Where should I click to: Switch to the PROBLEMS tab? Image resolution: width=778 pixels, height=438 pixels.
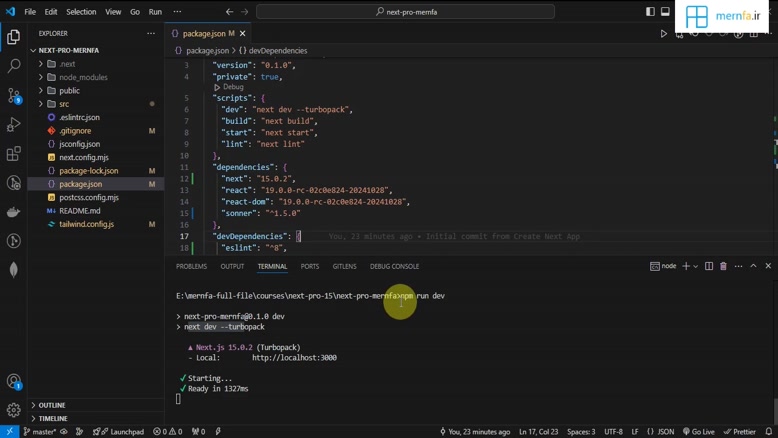(191, 266)
